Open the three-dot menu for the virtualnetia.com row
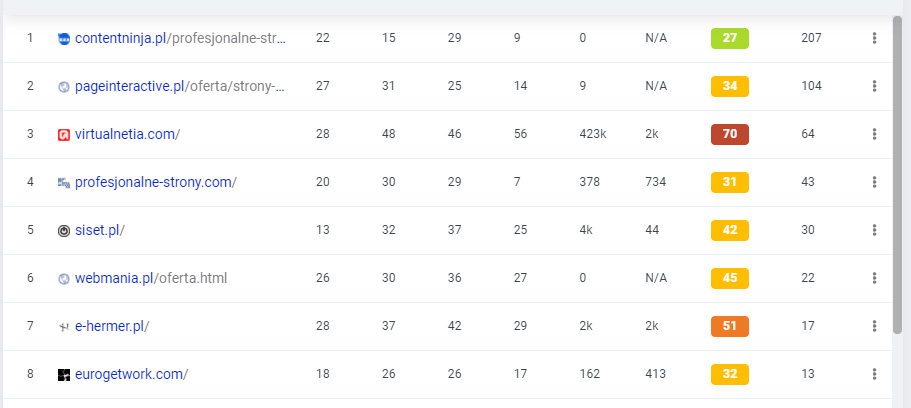Viewport: 911px width, 408px height. point(874,134)
